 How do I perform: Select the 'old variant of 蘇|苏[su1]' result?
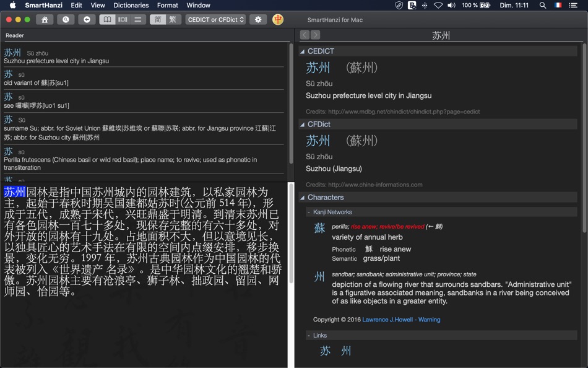[x=144, y=78]
